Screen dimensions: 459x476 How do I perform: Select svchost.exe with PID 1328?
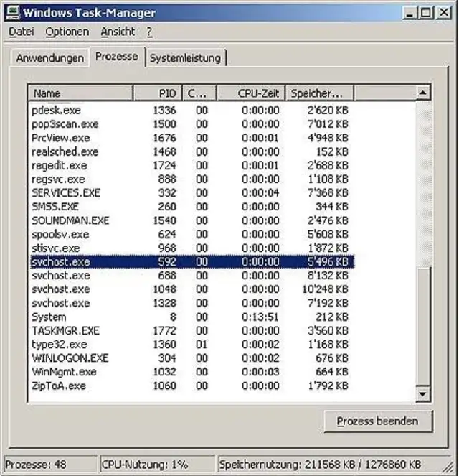click(x=192, y=303)
